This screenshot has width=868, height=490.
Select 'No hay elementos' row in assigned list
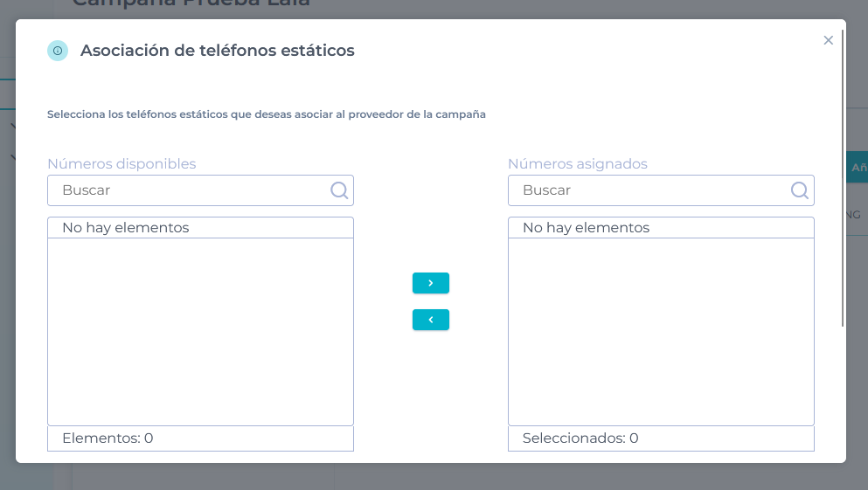click(661, 228)
